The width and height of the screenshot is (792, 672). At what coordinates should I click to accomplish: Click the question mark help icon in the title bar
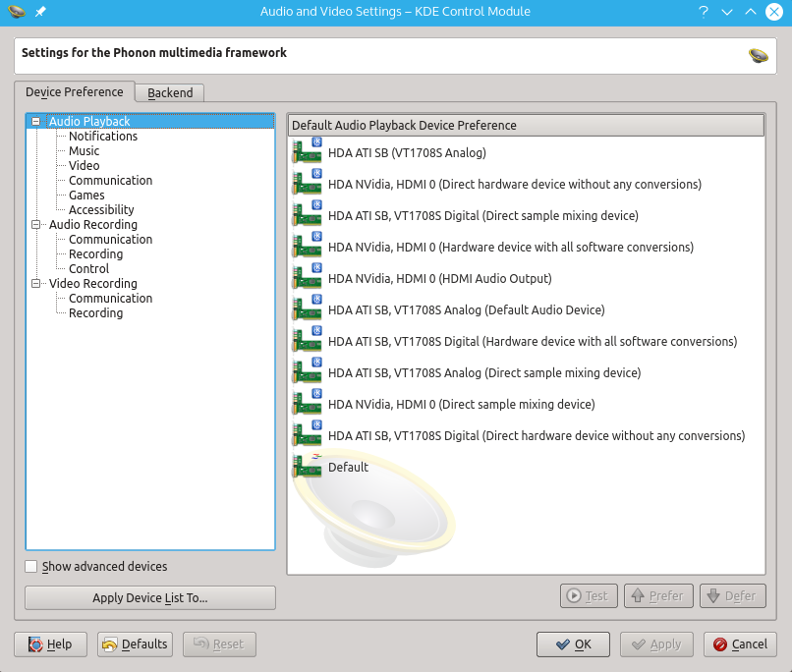point(704,12)
